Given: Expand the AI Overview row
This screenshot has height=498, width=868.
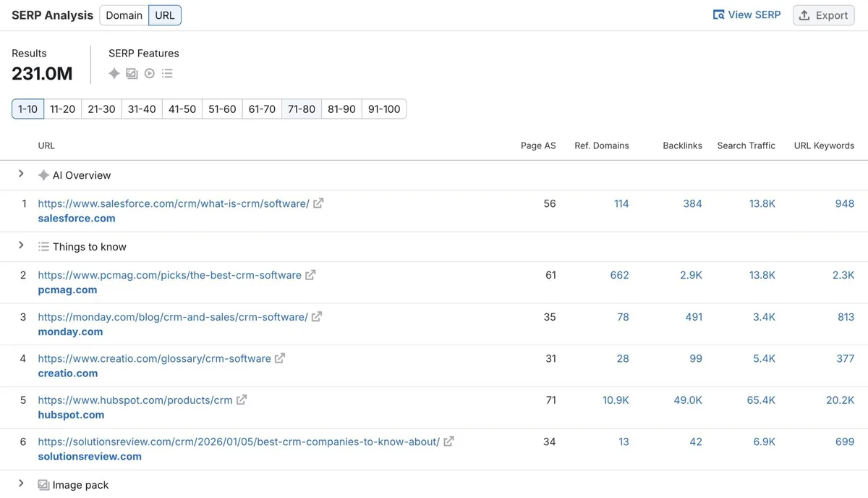Looking at the screenshot, I should pos(21,174).
